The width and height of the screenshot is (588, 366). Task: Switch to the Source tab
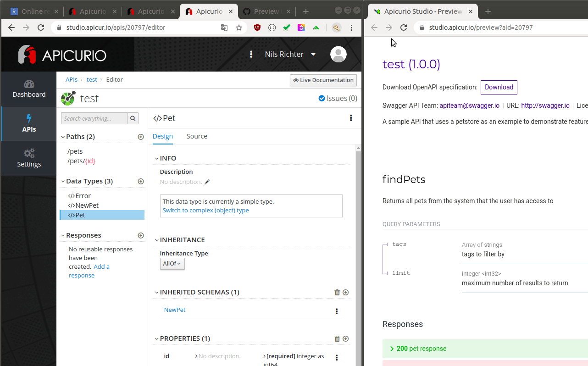[x=197, y=136]
